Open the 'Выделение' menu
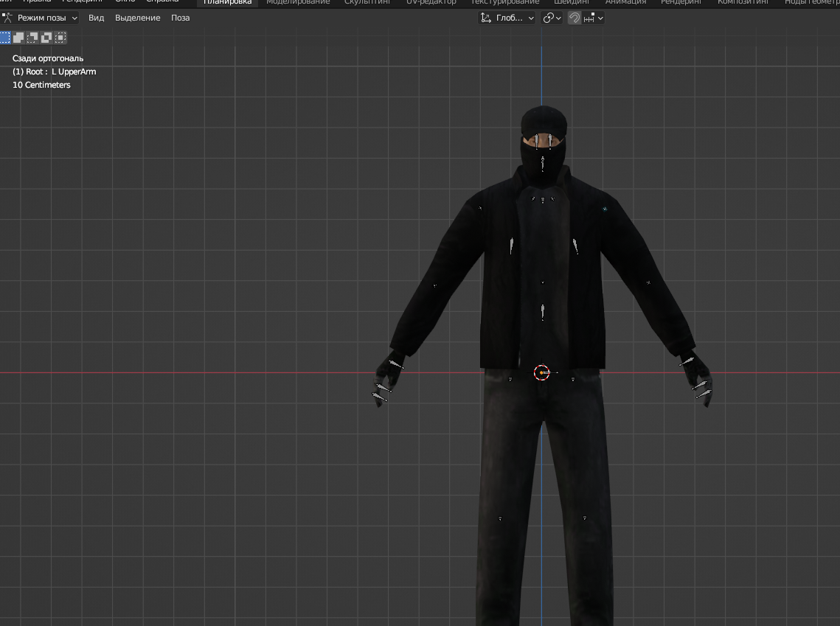The image size is (840, 626). point(137,18)
